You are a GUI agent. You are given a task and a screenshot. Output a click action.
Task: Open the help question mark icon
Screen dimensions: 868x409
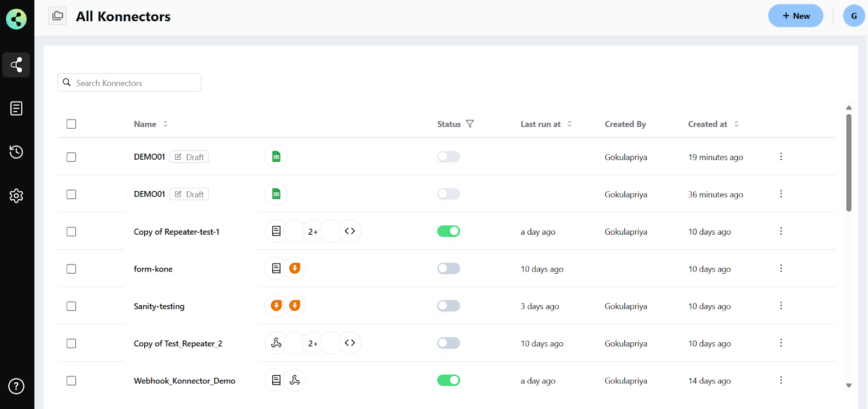[16, 386]
